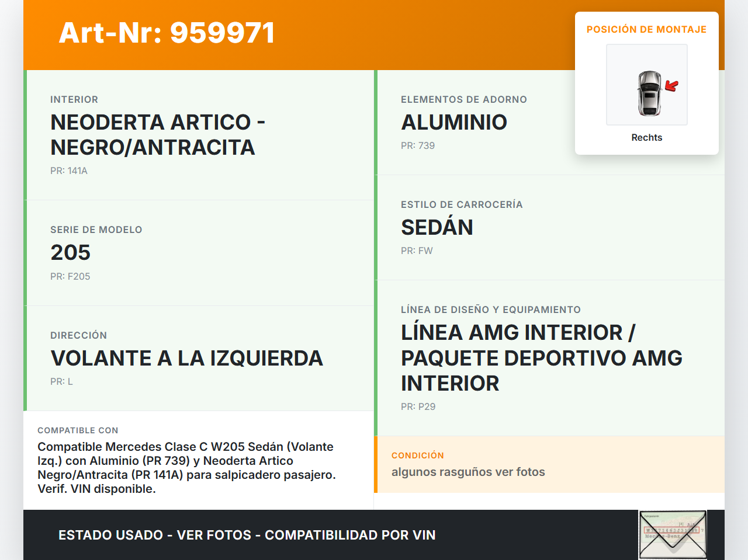Click the PR: L code
The width and height of the screenshot is (748, 560).
[x=61, y=382]
